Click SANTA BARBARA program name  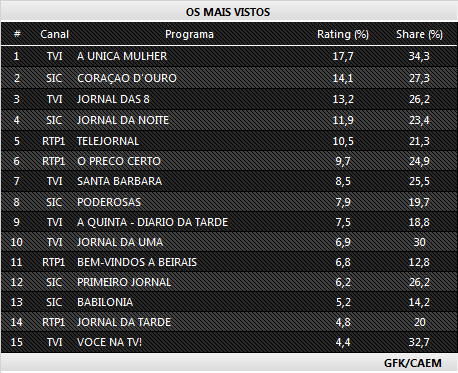point(119,181)
